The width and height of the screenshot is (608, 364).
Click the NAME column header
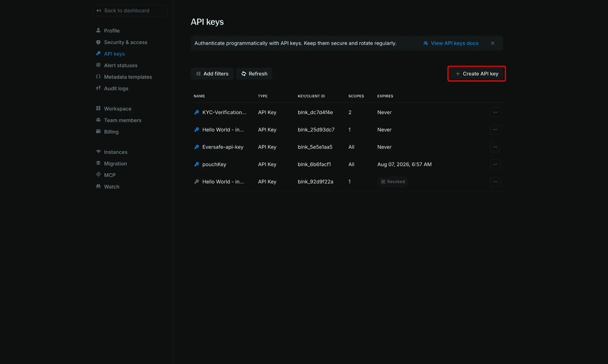(x=199, y=96)
